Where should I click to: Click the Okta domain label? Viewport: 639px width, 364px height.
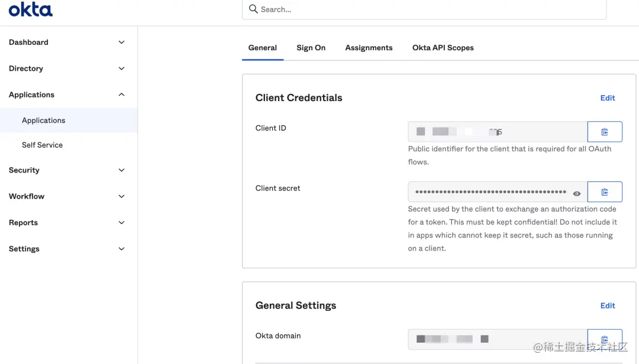pyautogui.click(x=278, y=336)
